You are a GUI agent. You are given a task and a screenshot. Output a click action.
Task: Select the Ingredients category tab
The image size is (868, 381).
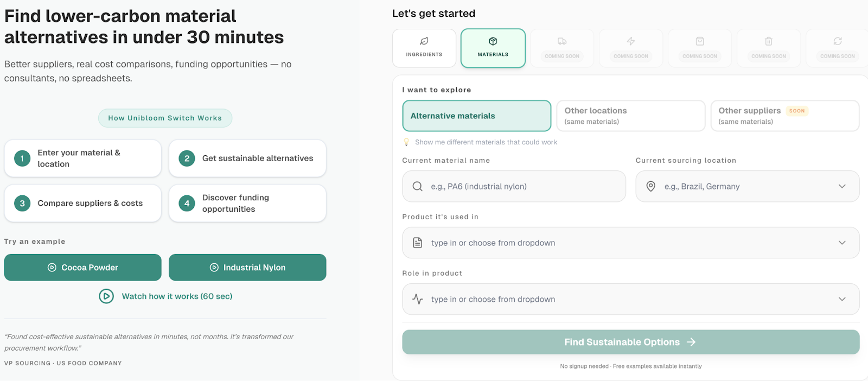(x=424, y=48)
